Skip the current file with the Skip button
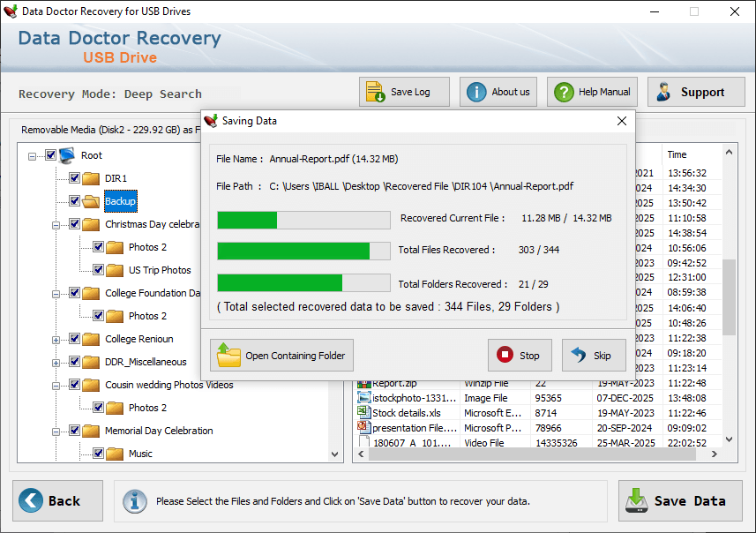Image resolution: width=756 pixels, height=533 pixels. [594, 355]
